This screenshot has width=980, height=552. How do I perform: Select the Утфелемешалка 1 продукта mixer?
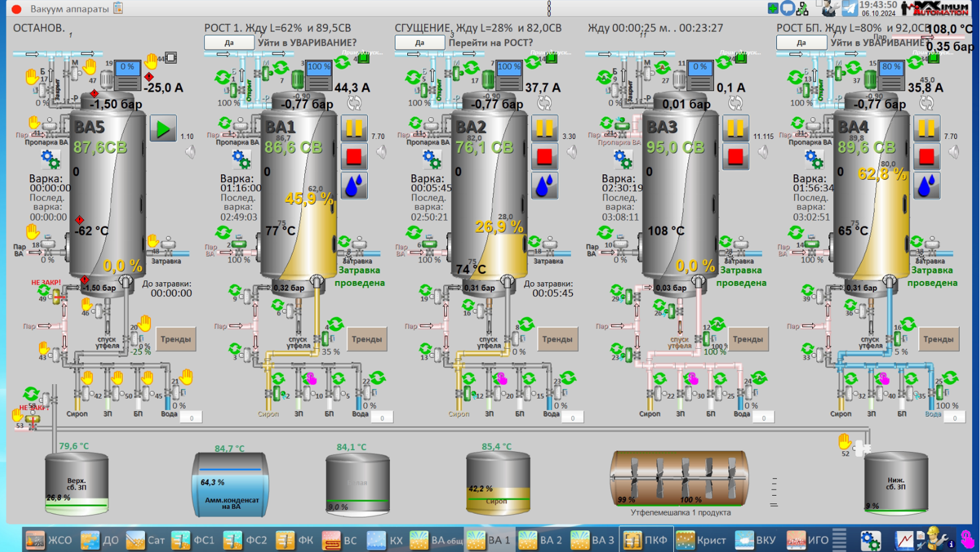[x=679, y=479]
